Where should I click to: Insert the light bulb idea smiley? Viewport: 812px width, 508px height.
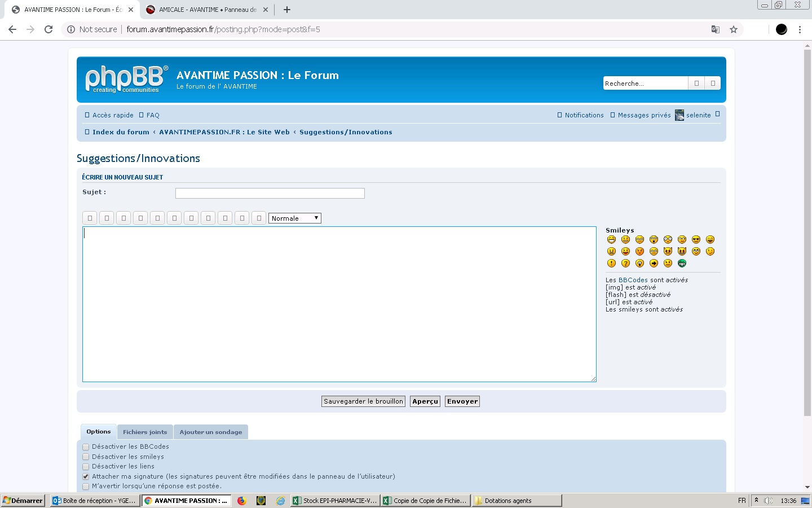(x=639, y=263)
